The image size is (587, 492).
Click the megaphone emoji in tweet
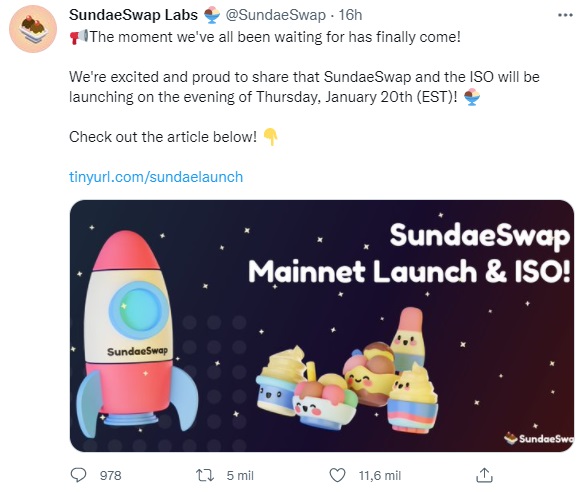(79, 37)
